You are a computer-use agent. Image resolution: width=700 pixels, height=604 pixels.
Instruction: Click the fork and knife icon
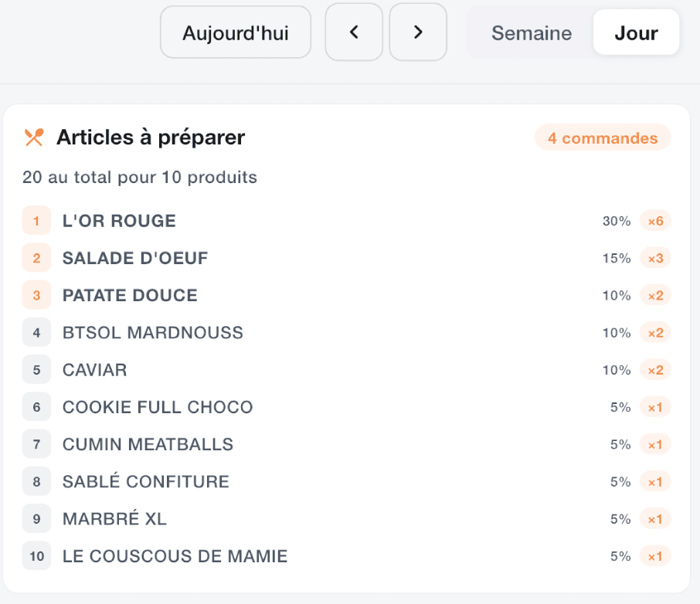(33, 138)
